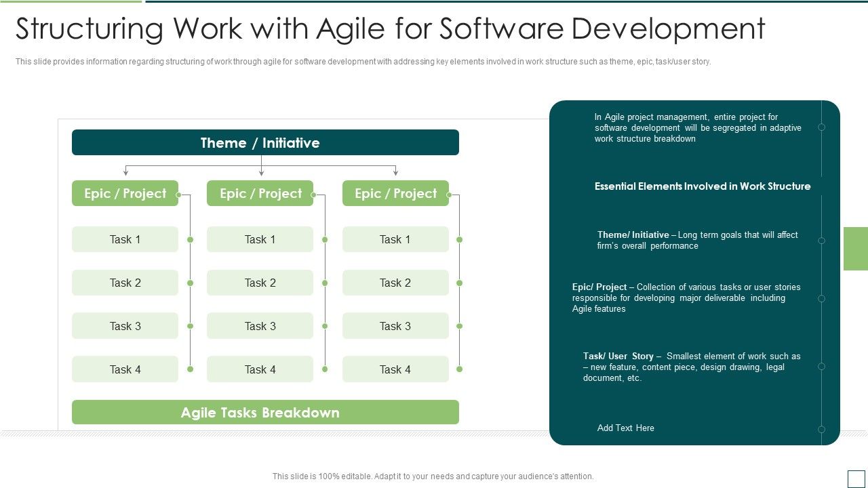This screenshot has width=868, height=488.
Task: Click the first Epic / Project box
Action: point(125,193)
